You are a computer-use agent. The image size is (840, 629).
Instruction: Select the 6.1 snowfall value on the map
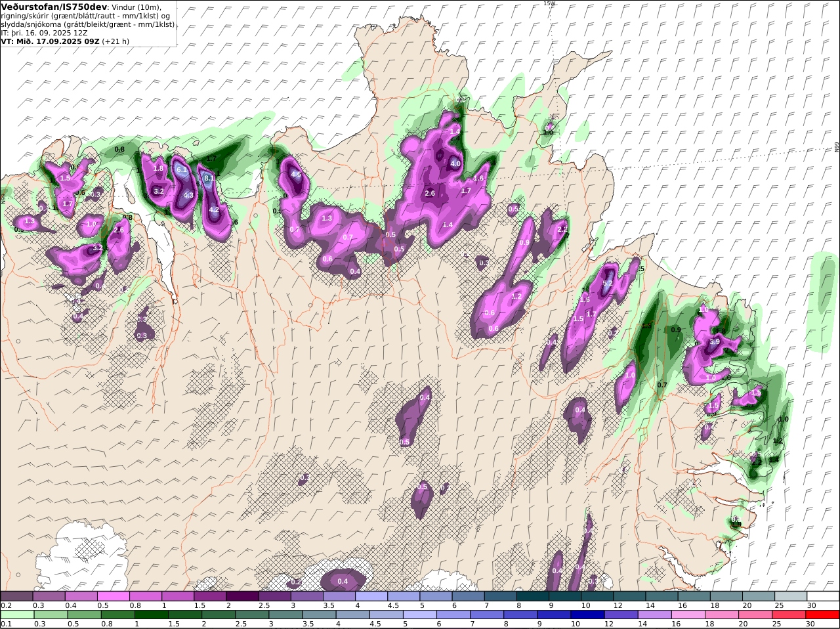[x=182, y=169]
